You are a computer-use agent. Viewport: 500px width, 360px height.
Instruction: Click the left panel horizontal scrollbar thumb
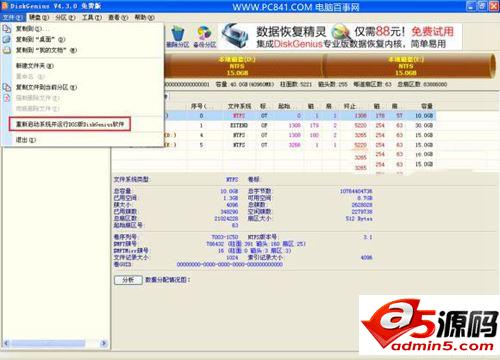pyautogui.click(x=48, y=343)
